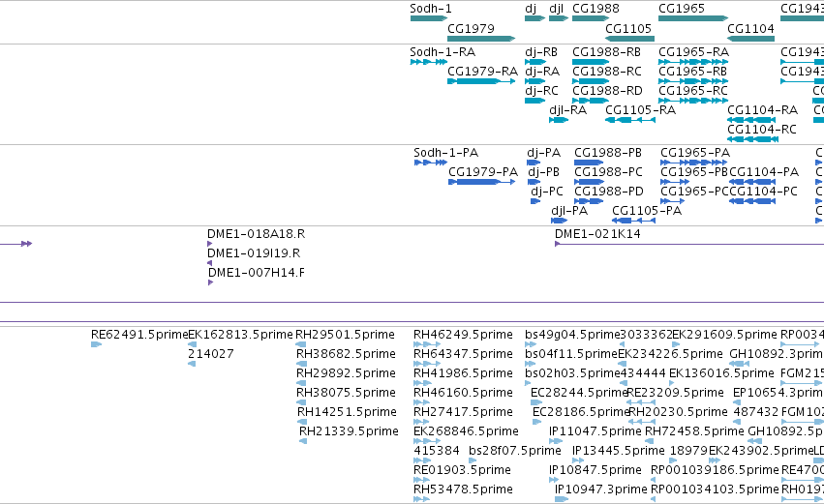Select EST RE62491.5prime
Viewport: 824px width, 504px height.
click(x=96, y=345)
